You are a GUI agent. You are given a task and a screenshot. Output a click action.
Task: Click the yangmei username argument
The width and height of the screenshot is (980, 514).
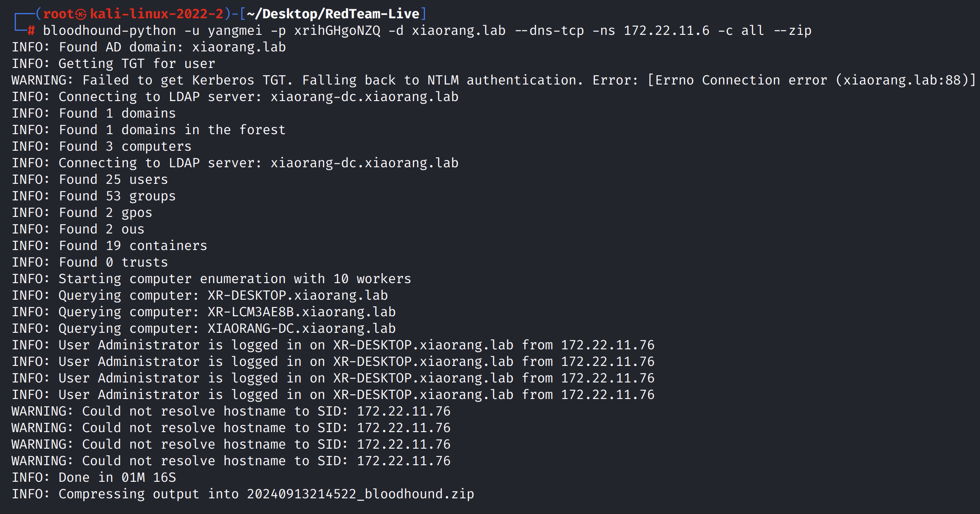235,30
